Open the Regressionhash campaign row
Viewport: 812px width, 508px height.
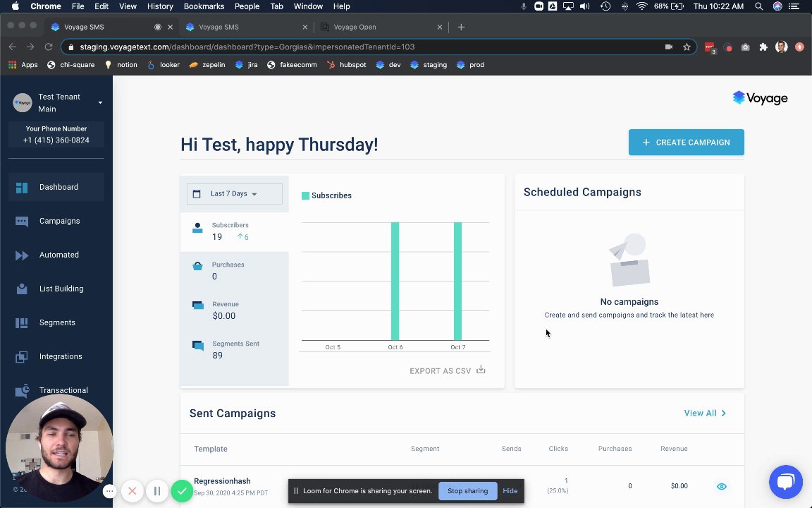pyautogui.click(x=462, y=486)
